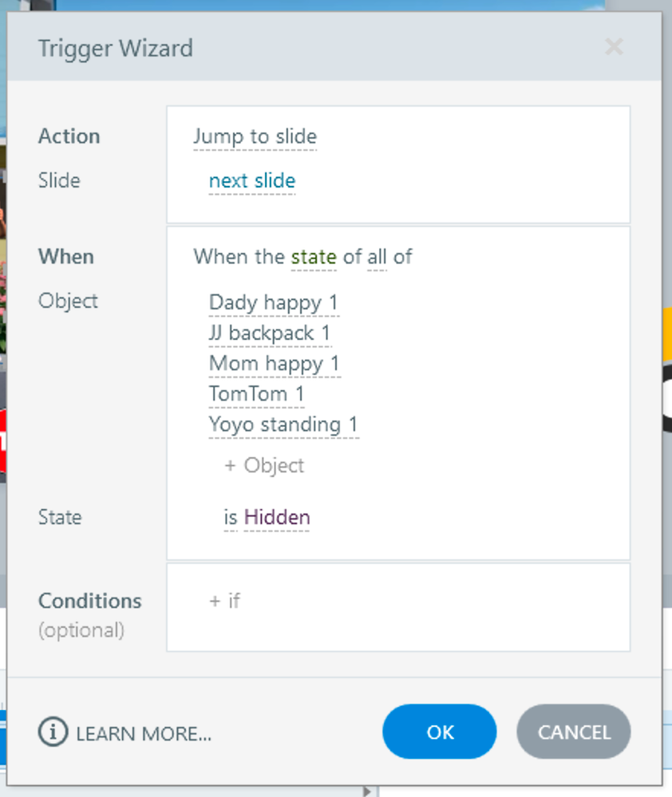Select the 'JJ backpack 1' object
672x797 pixels.
point(269,333)
